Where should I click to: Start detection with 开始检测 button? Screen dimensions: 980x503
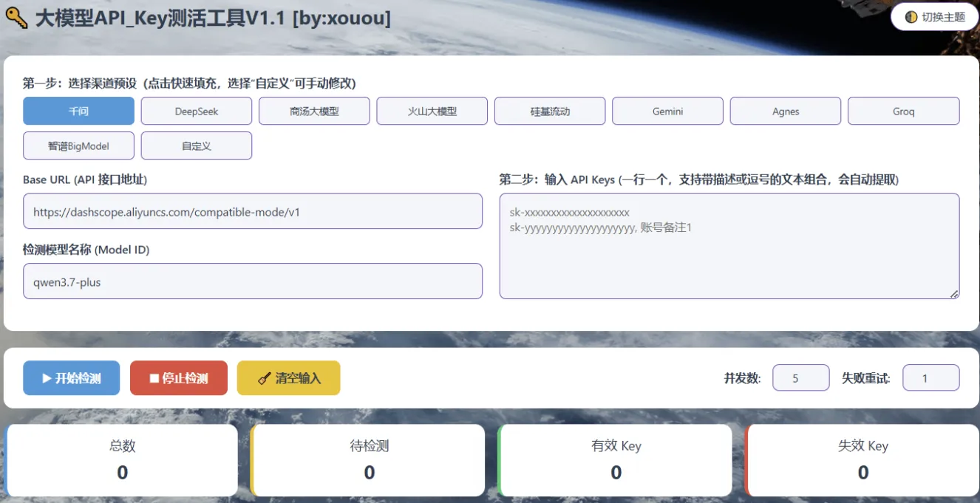pos(71,378)
